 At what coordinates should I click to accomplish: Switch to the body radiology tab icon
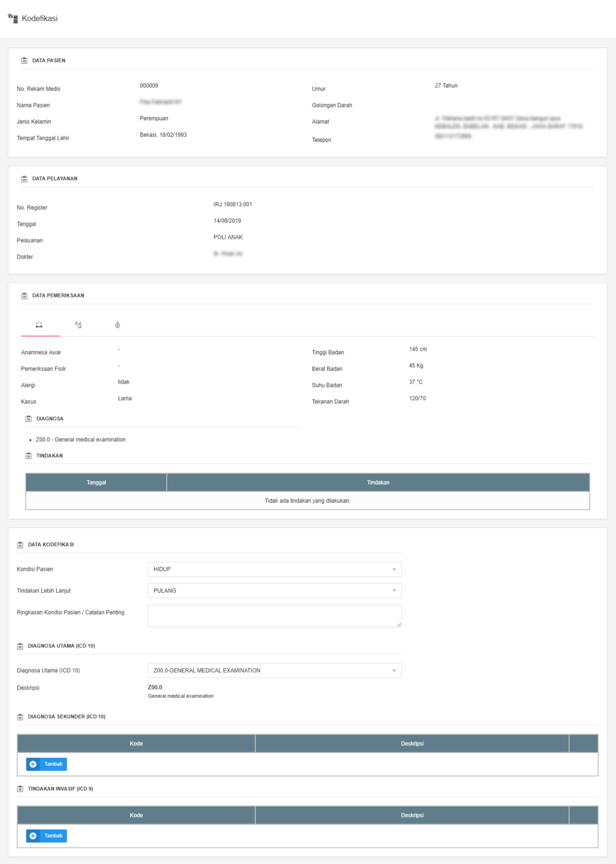(118, 325)
